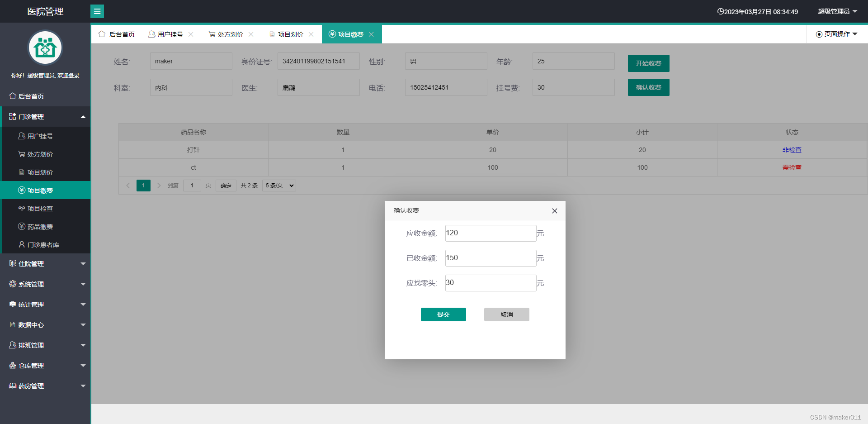Click the 药品缴费 yen icon in sidebar
The width and height of the screenshot is (868, 424).
click(22, 226)
